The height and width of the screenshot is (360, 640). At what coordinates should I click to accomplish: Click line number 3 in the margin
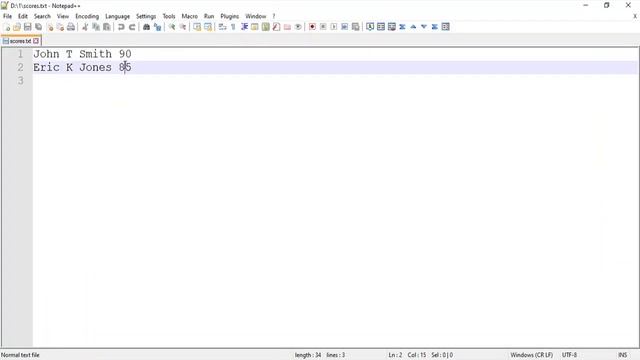click(x=20, y=80)
